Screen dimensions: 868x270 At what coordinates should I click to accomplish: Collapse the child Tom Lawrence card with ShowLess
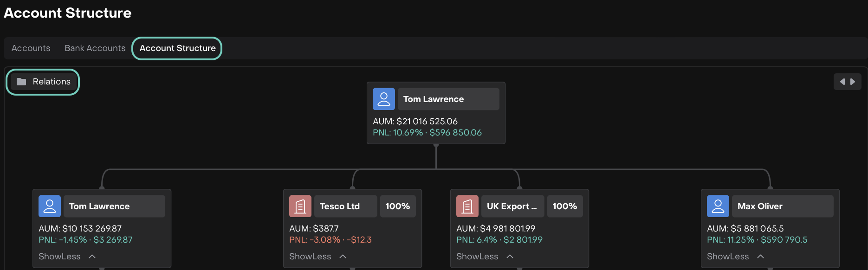point(67,257)
